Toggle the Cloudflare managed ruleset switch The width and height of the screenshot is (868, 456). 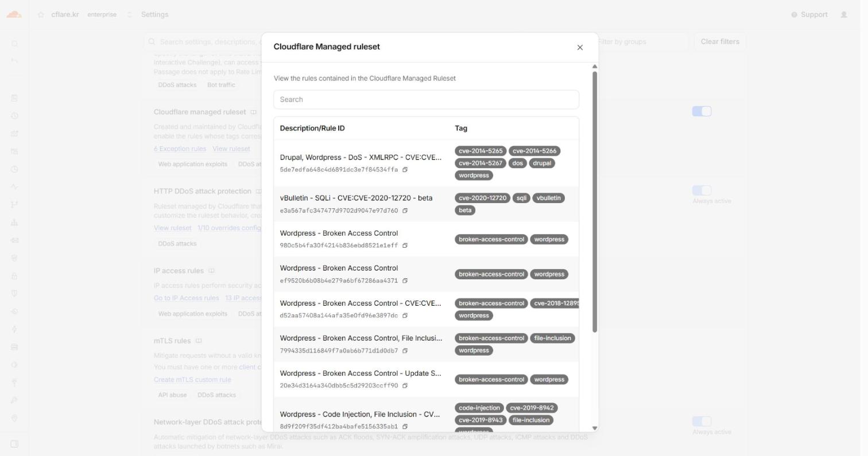pyautogui.click(x=702, y=111)
